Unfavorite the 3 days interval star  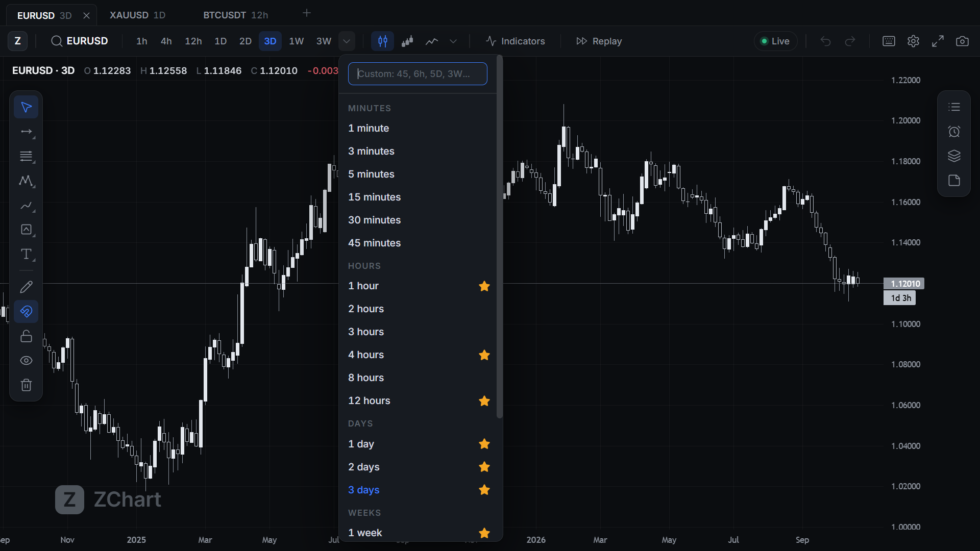point(484,490)
